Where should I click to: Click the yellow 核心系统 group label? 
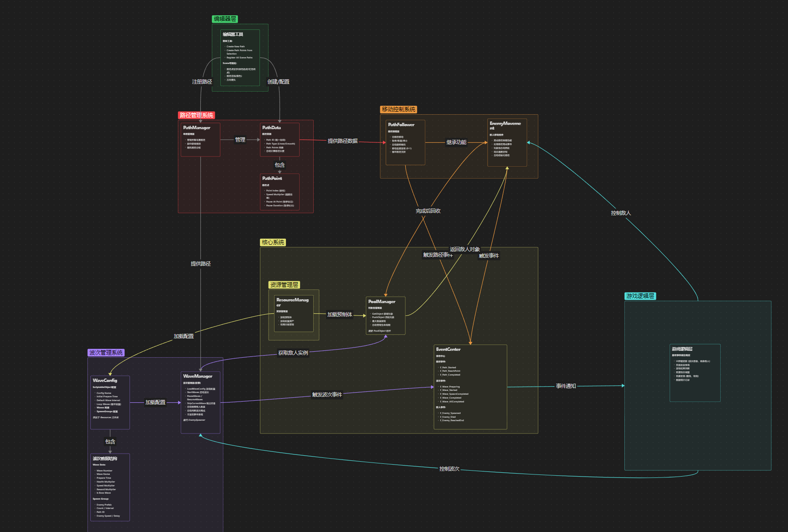pos(273,242)
